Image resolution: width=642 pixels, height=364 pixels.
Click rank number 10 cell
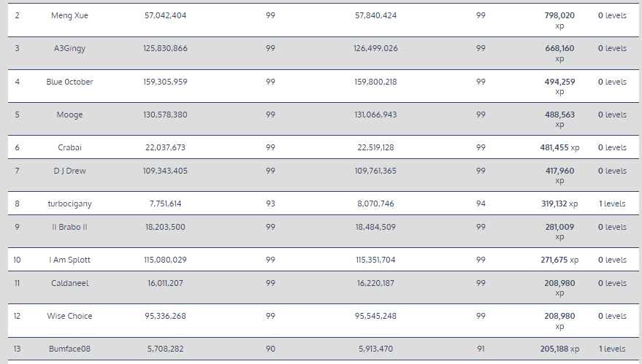(17, 260)
